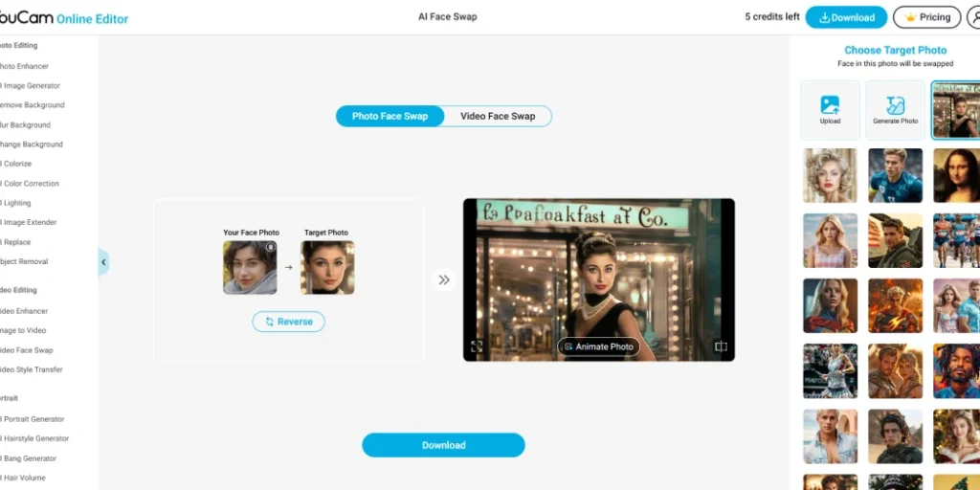The image size is (980, 490).
Task: Select the Photo Face Swap toggle
Action: (390, 116)
